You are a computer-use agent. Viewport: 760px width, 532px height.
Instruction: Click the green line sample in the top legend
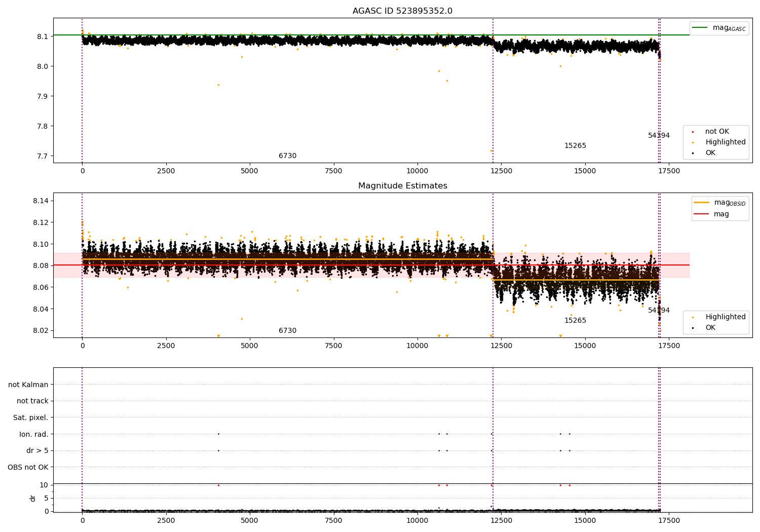coord(700,28)
